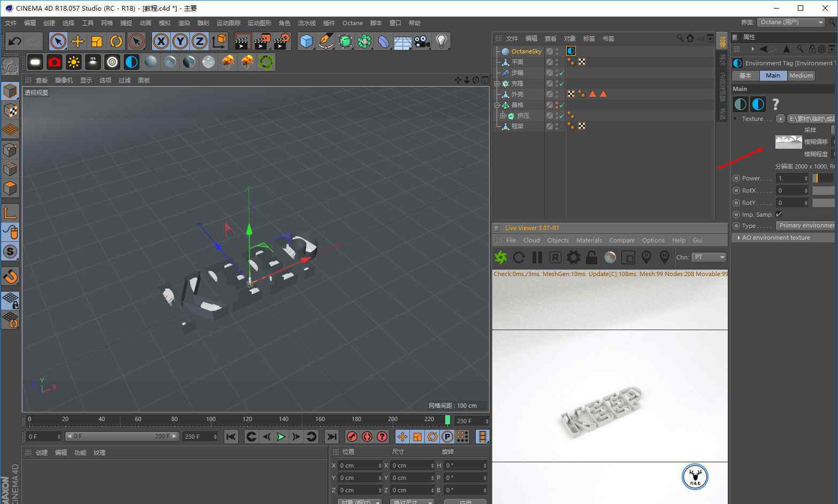Click the Undo arrow icon

click(x=15, y=41)
